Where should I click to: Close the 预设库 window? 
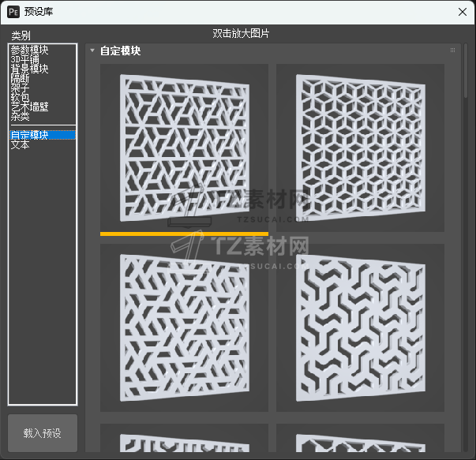pyautogui.click(x=463, y=12)
